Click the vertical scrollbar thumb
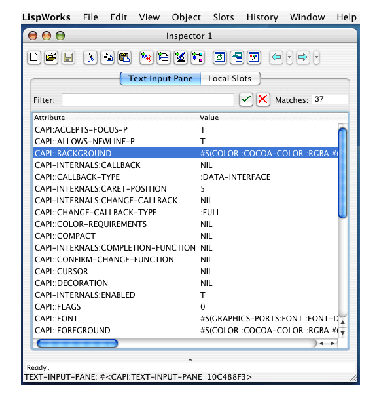383x397 pixels. click(342, 173)
